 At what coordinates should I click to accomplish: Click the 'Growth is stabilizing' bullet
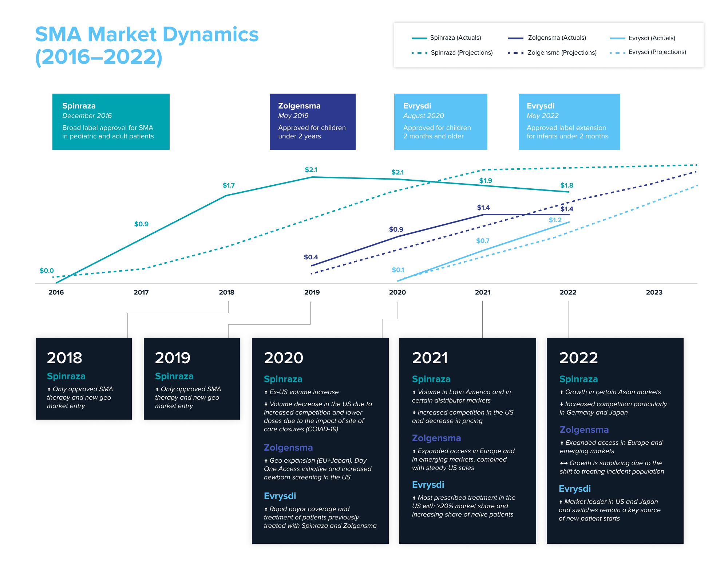point(612,467)
